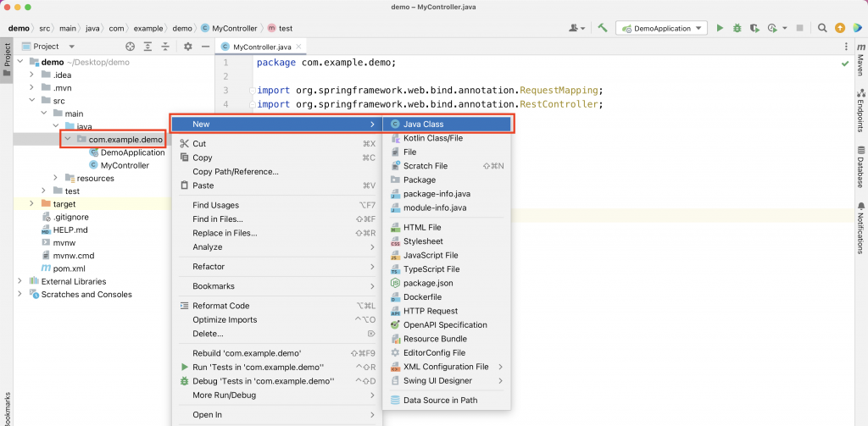Expand the test folder
This screenshot has height=426, width=868.
coord(44,191)
